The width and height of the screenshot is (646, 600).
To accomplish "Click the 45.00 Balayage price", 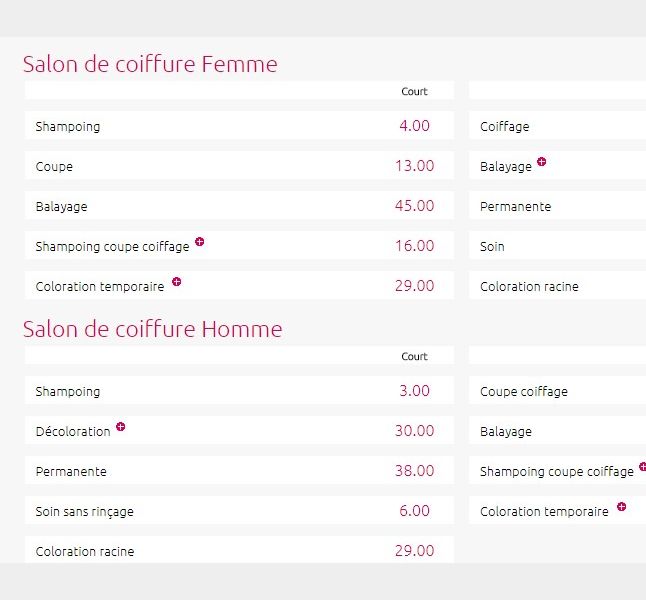I will coord(414,206).
